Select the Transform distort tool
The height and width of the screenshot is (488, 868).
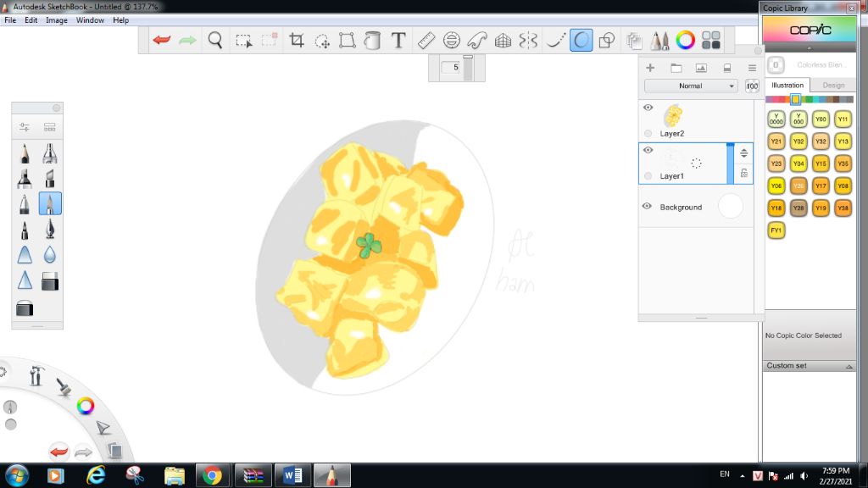347,40
